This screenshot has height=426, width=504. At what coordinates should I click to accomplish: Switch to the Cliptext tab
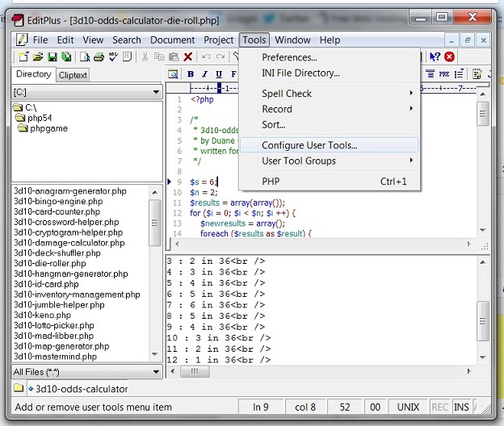point(73,75)
